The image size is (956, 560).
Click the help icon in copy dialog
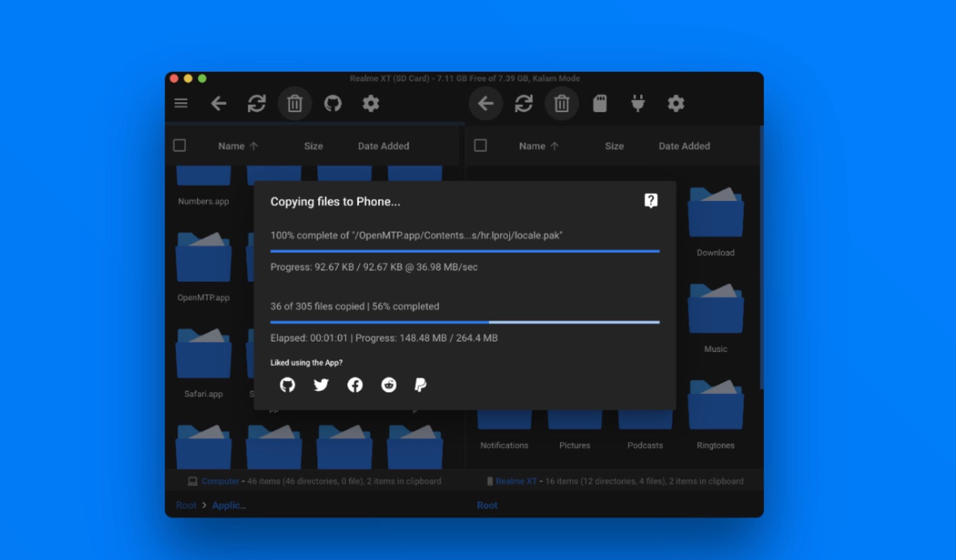(x=651, y=200)
